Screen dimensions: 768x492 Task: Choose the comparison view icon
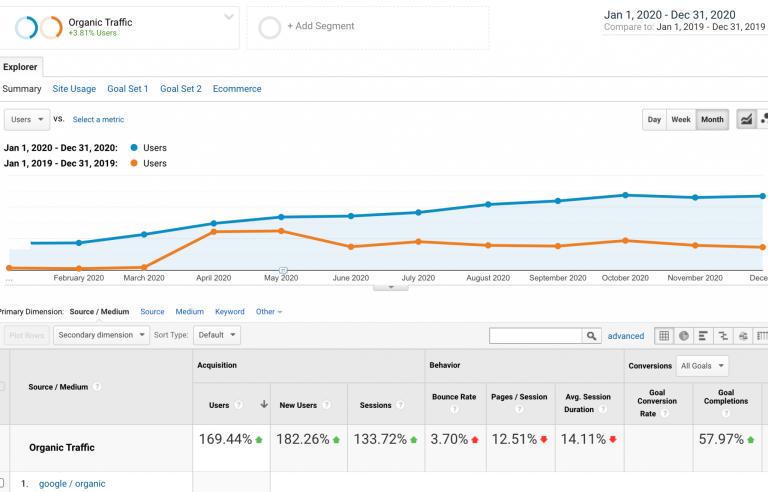[723, 336]
